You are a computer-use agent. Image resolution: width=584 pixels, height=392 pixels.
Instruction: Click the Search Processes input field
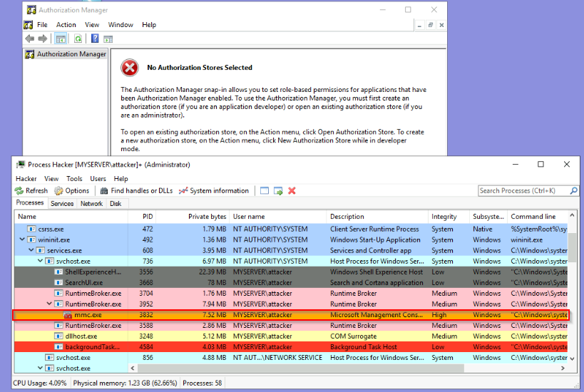click(x=523, y=190)
